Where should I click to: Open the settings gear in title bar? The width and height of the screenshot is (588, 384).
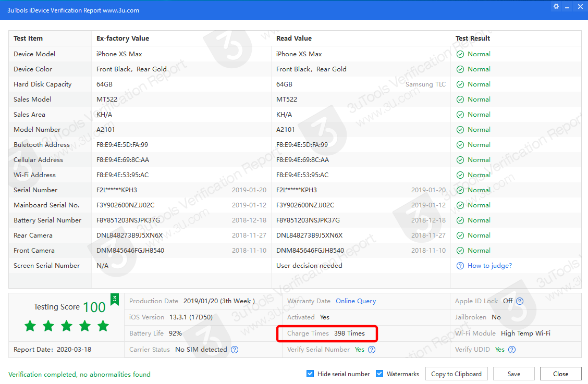pos(556,6)
